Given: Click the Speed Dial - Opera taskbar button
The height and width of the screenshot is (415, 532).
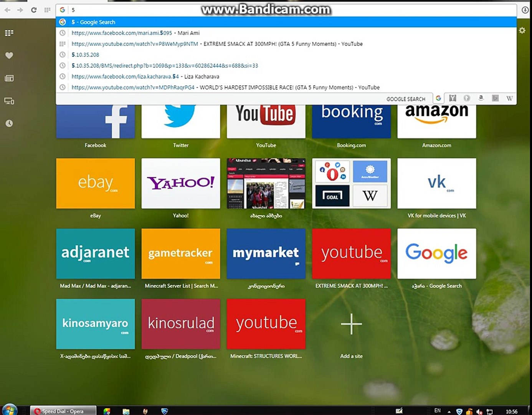Looking at the screenshot, I should pos(63,411).
